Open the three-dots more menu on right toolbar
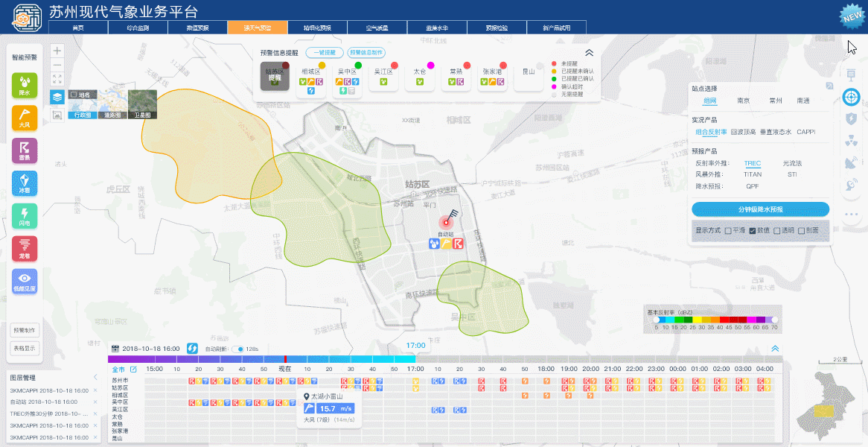Viewport: 868px width, 447px height. click(851, 214)
